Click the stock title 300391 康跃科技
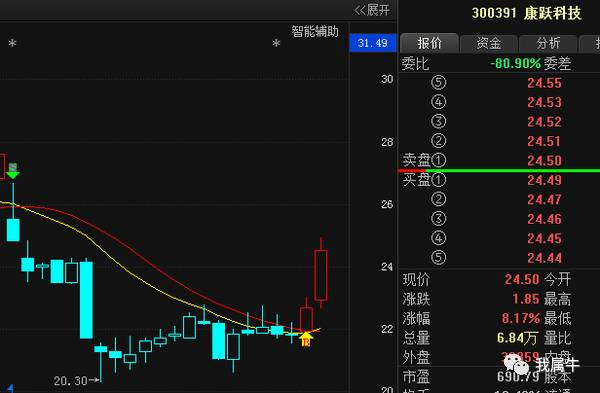This screenshot has height=393, width=600. (x=527, y=13)
